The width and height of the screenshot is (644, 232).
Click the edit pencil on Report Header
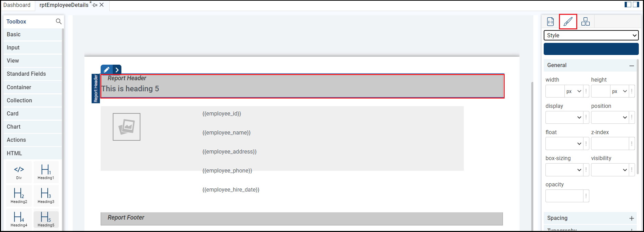tap(107, 69)
